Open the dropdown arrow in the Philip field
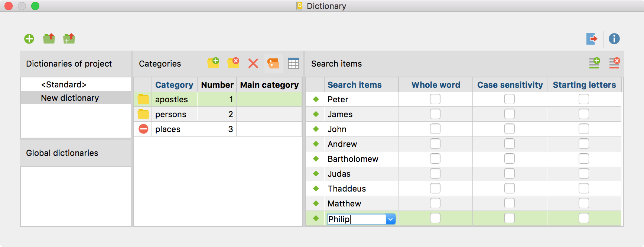644x247 pixels. pyautogui.click(x=391, y=219)
